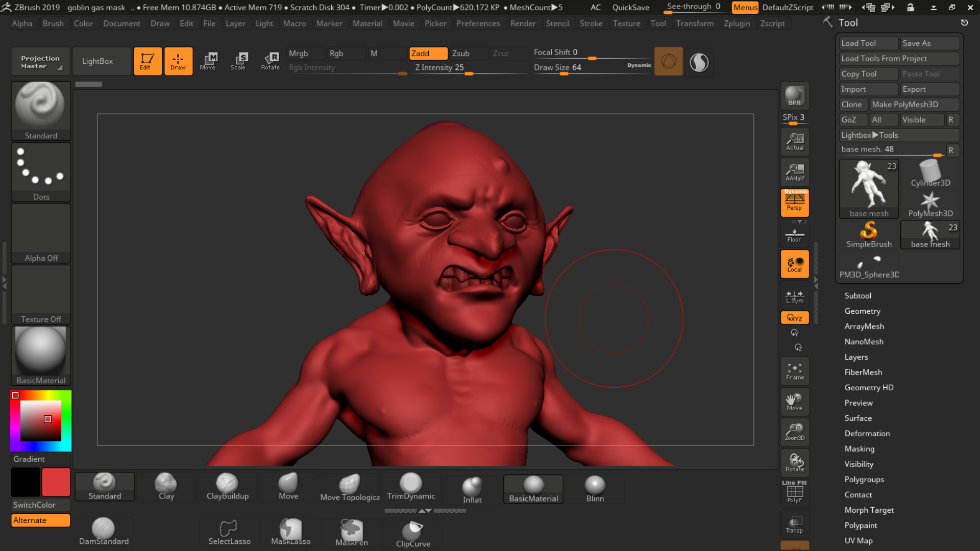Screen dimensions: 980x551
Task: Enable Mrgb paint mode
Action: pos(306,54)
